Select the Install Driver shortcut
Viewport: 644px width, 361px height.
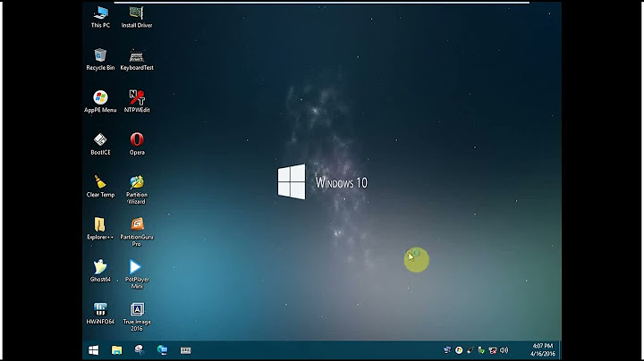tap(137, 17)
